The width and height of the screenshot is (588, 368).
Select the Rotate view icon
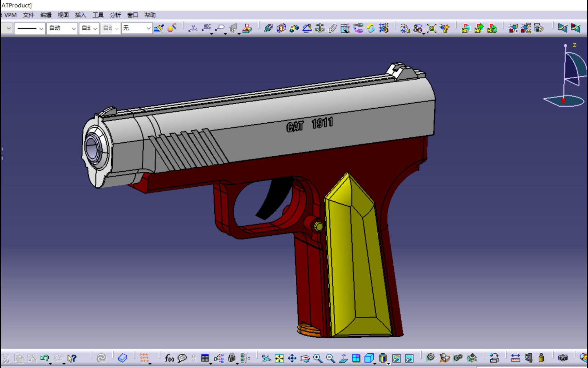[305, 358]
